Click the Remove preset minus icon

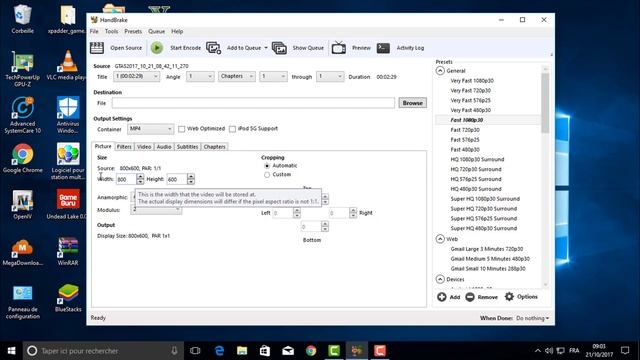[x=470, y=297]
